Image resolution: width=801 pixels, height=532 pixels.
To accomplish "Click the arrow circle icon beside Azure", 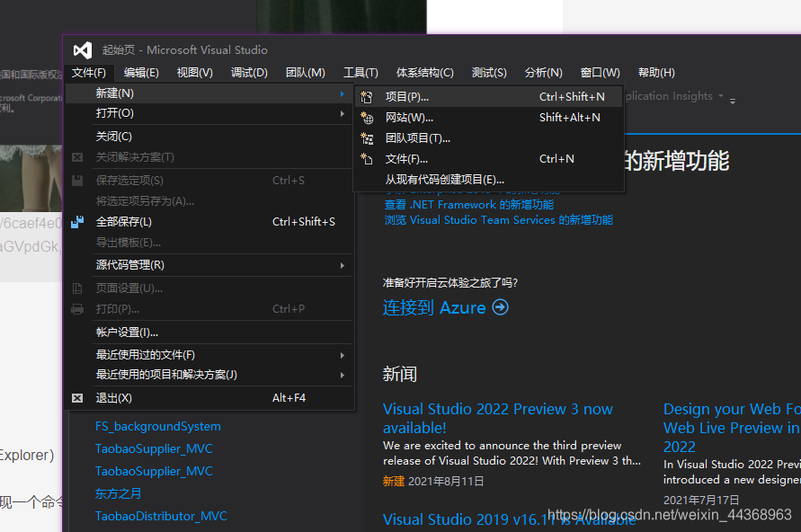I will (x=500, y=307).
